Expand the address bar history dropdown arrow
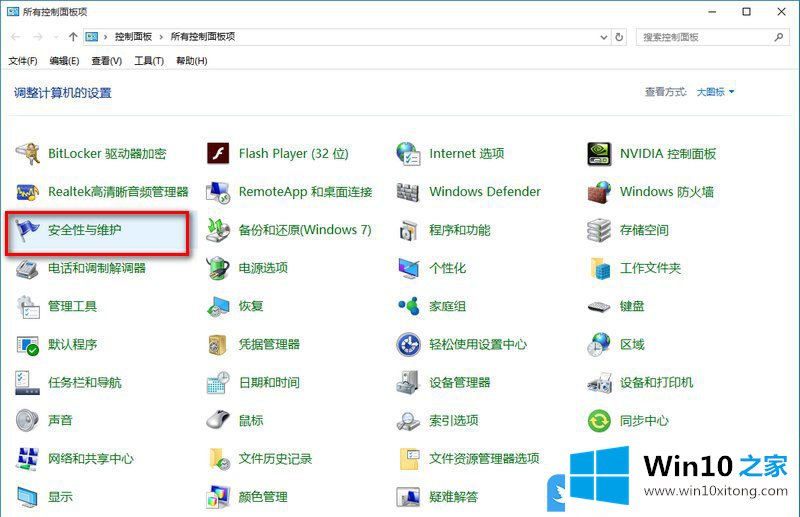The height and width of the screenshot is (517, 800). 604,37
